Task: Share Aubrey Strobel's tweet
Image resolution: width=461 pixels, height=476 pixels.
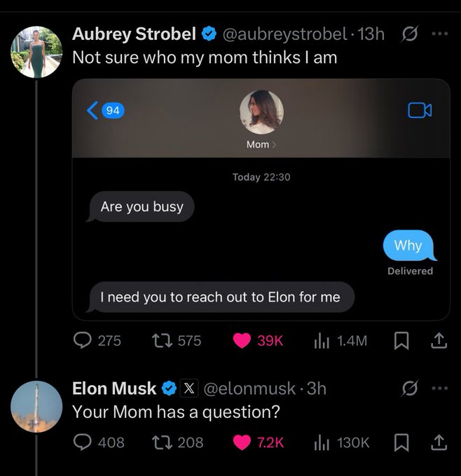Action: click(439, 340)
